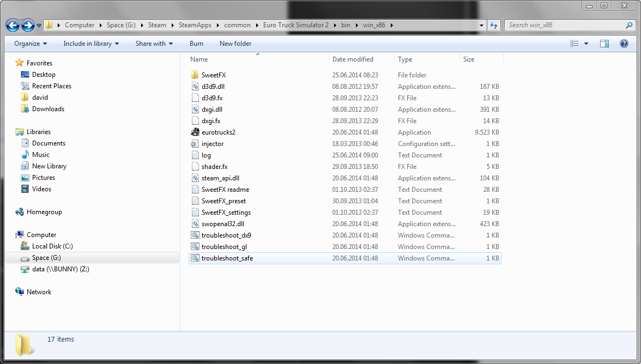The height and width of the screenshot is (364, 641).
Task: Open the Organize menu
Action: click(x=31, y=43)
